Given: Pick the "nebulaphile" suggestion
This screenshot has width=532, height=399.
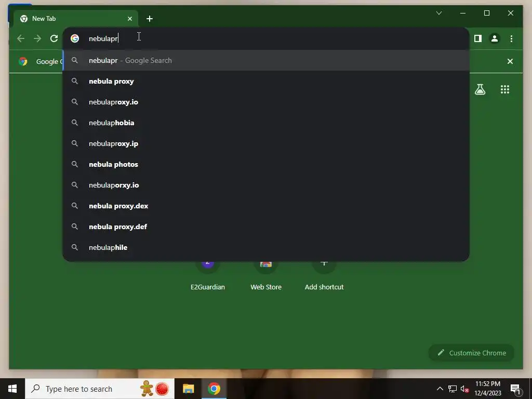Looking at the screenshot, I should point(266,247).
